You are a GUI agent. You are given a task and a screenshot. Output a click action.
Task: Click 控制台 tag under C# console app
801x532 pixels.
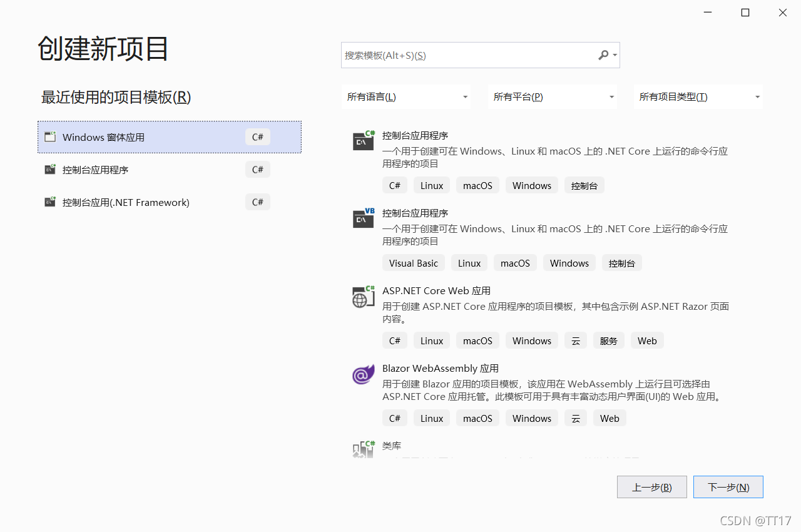(584, 185)
